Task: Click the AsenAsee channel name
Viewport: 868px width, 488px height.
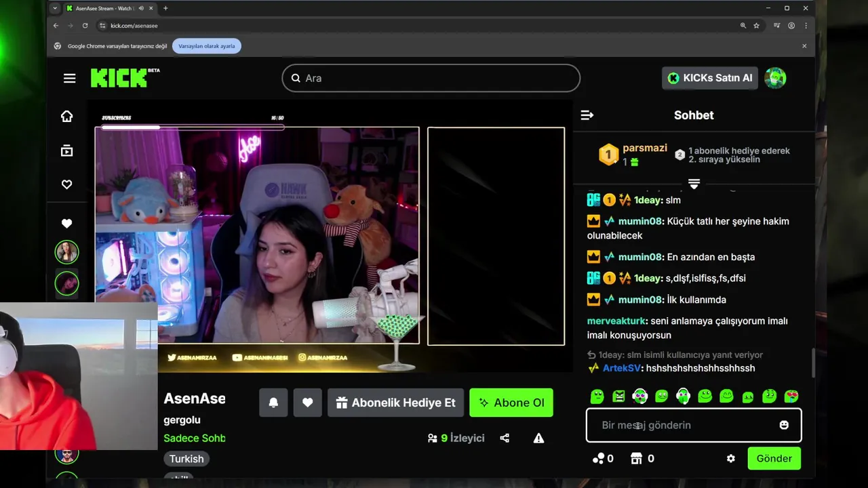Action: click(195, 399)
